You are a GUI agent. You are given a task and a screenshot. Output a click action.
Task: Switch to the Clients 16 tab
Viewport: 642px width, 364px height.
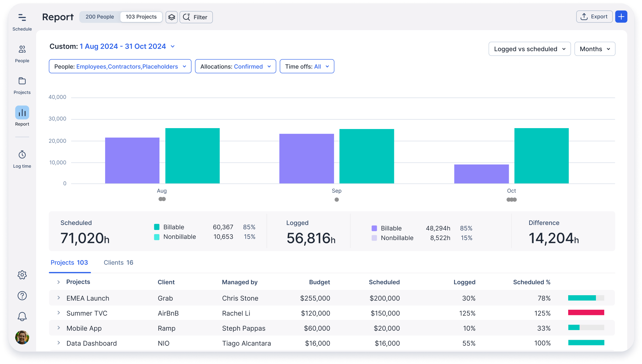coord(118,262)
